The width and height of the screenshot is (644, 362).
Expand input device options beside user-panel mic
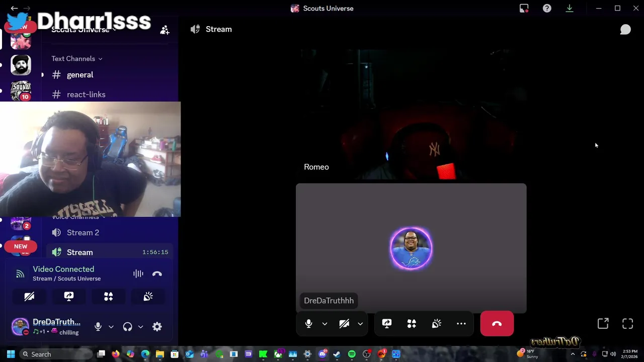pos(111,326)
